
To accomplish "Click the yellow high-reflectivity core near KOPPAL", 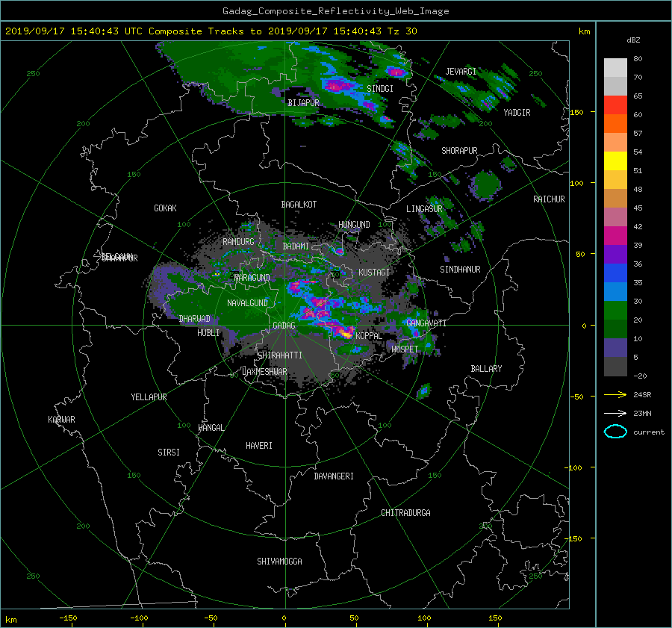I will (346, 332).
